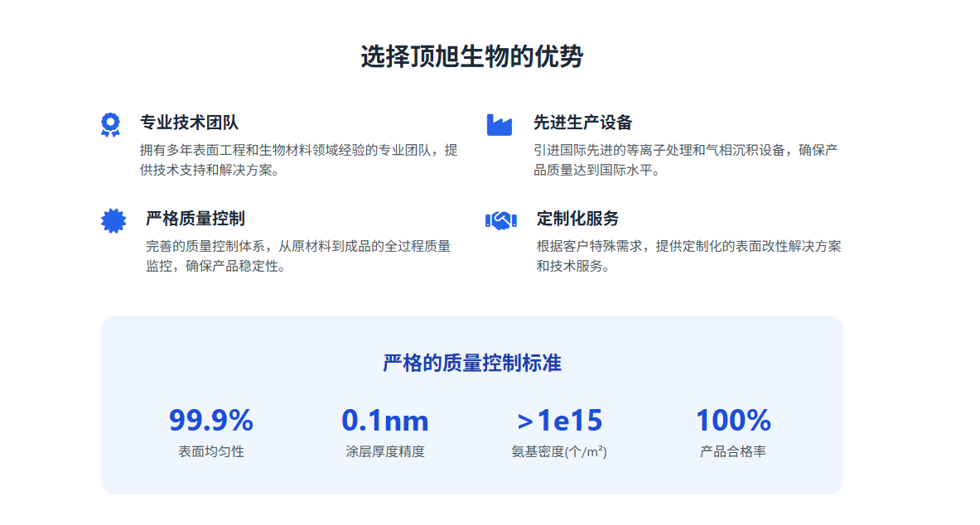Click the 定制化服务 feature heading
980x525 pixels.
[577, 219]
